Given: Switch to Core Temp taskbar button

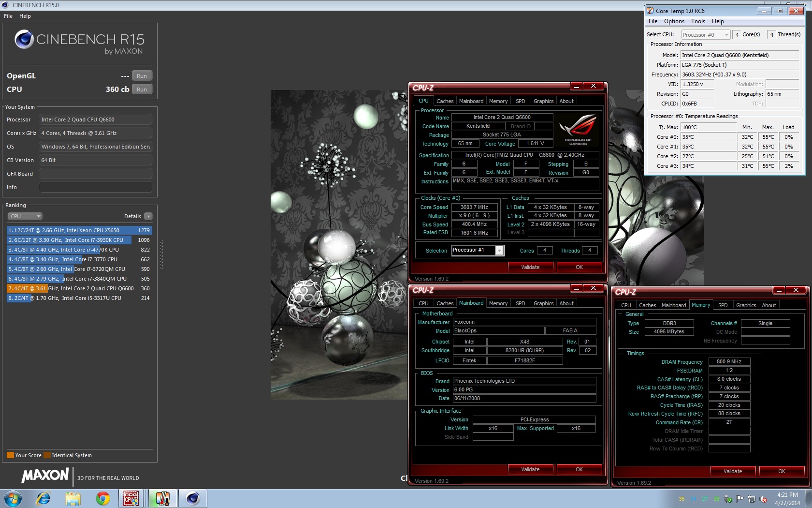Looking at the screenshot, I should (x=162, y=498).
